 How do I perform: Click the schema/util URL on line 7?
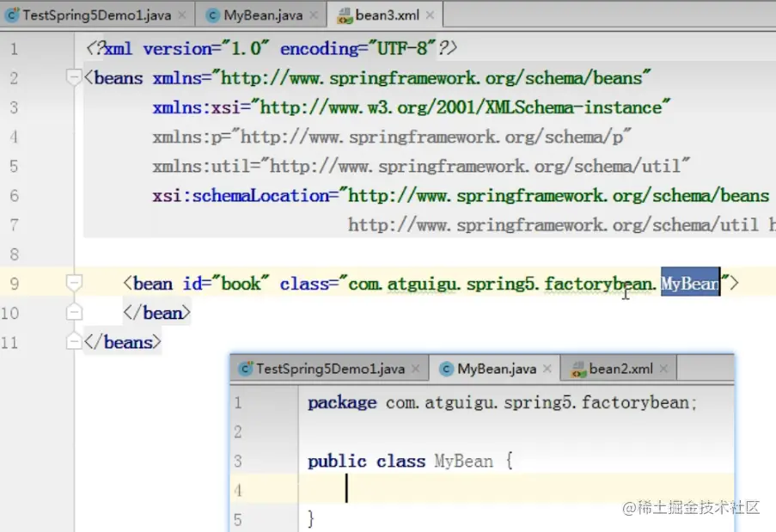coord(553,224)
